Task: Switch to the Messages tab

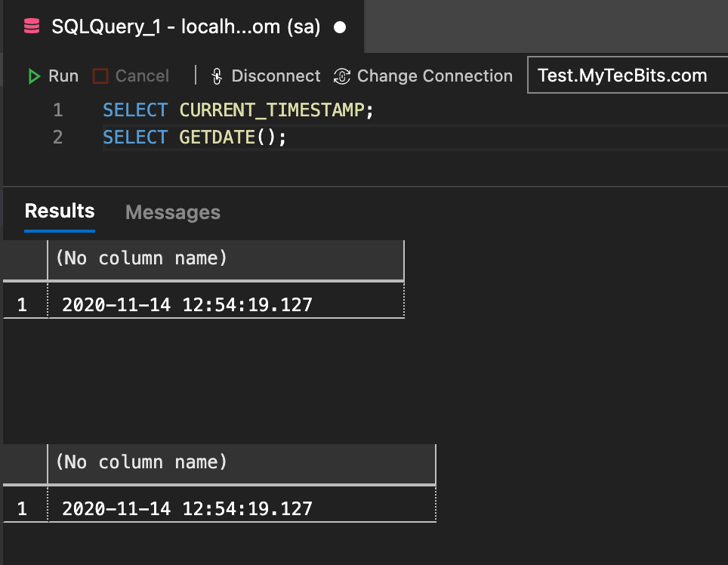Action: (172, 212)
